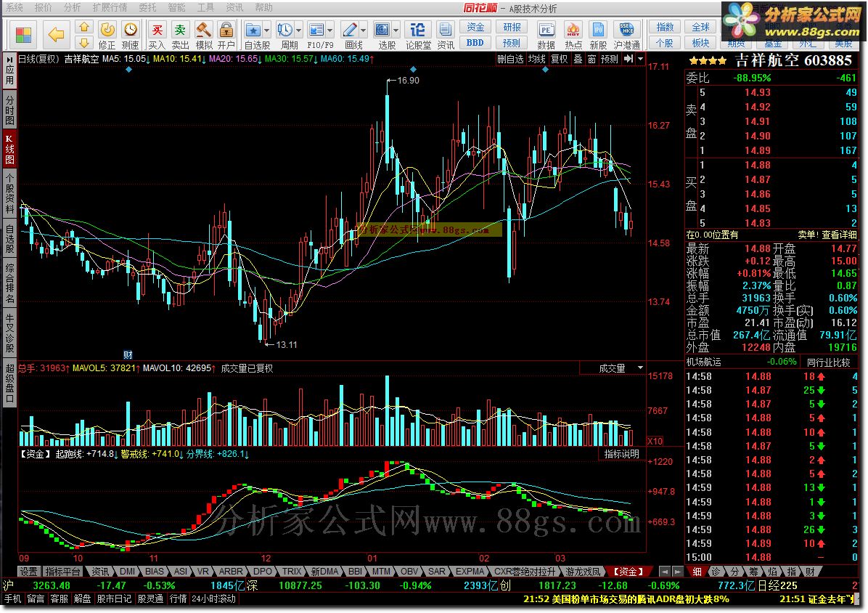Image resolution: width=868 pixels, height=613 pixels.
Task: Click the 设置 button at bottom left
Action: click(x=29, y=571)
